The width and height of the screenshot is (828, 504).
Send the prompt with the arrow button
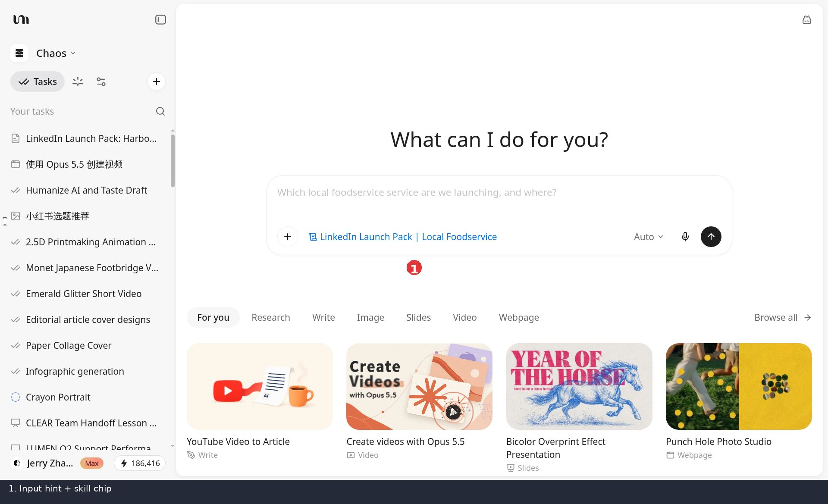[711, 237]
